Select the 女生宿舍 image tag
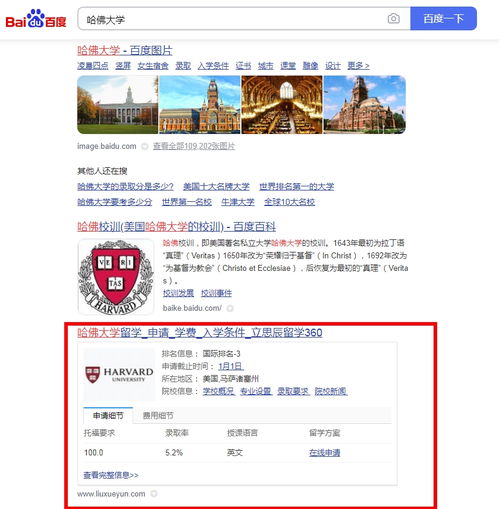Screen dimensions: 499x509 coord(153,66)
